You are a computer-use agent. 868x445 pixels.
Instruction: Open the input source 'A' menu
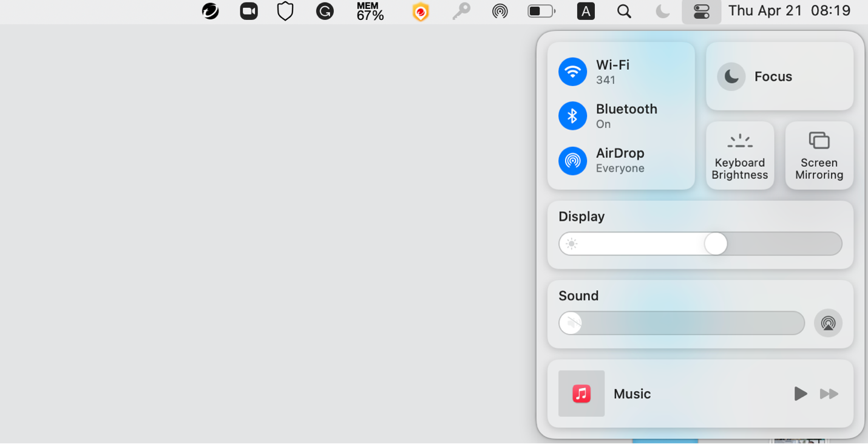click(x=585, y=12)
